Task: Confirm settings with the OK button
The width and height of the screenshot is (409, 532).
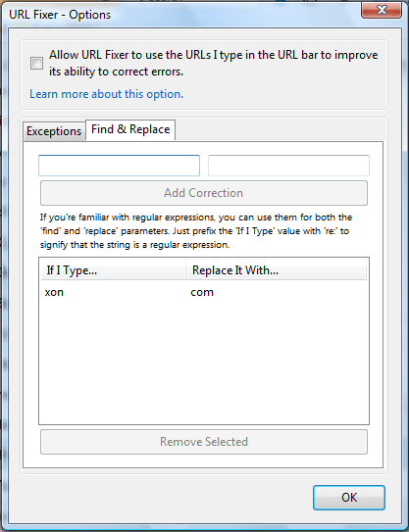Action: tap(349, 498)
